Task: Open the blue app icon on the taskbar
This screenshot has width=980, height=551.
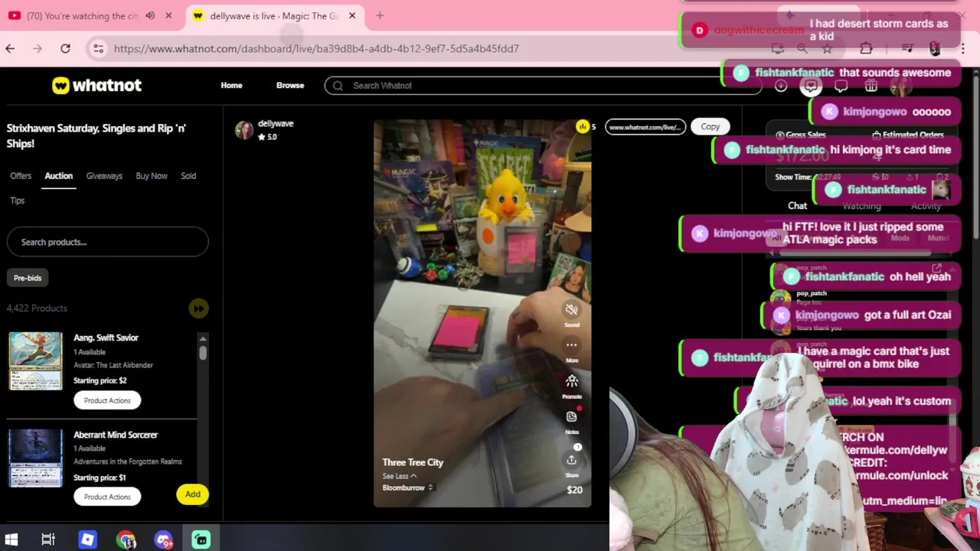Action: 87,540
